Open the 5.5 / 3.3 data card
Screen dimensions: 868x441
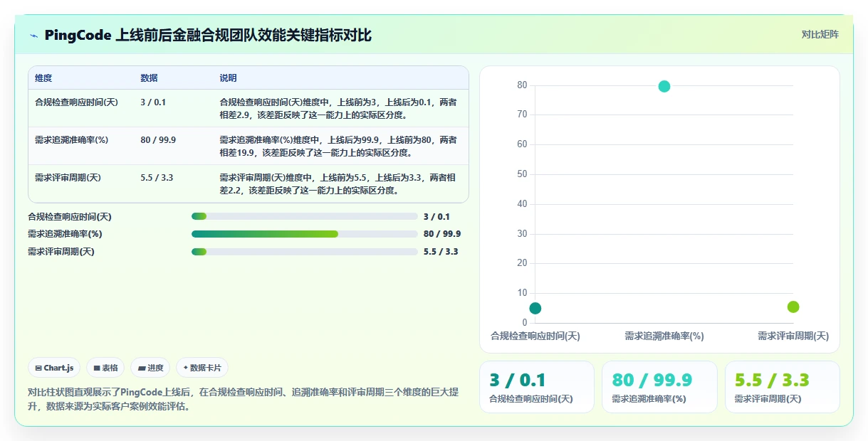click(782, 387)
